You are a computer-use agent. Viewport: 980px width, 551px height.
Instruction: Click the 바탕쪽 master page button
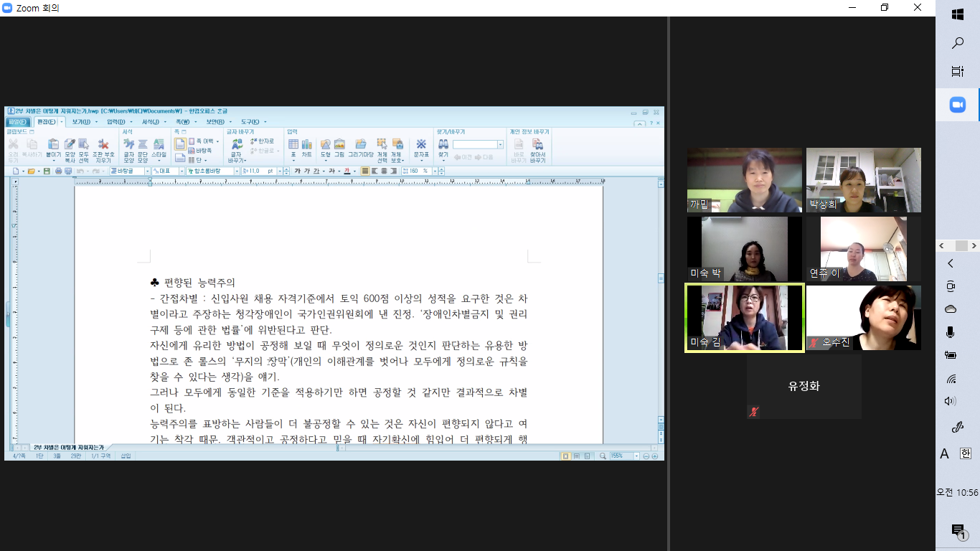200,151
